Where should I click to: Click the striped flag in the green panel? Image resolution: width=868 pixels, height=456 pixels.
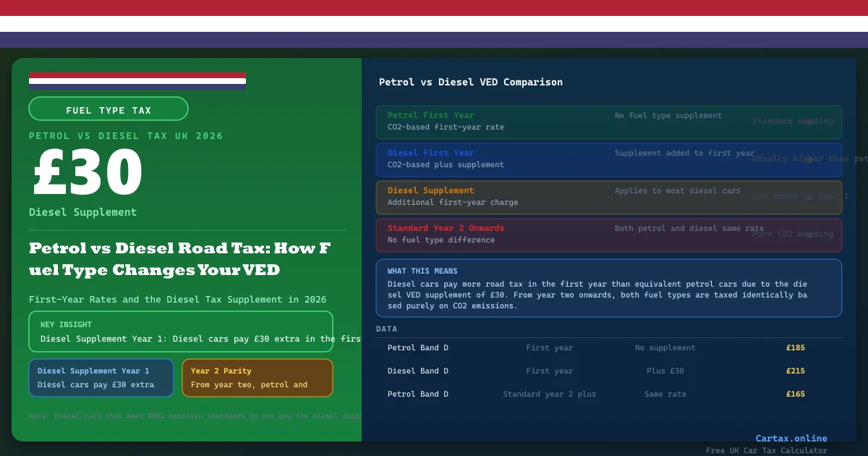click(137, 80)
